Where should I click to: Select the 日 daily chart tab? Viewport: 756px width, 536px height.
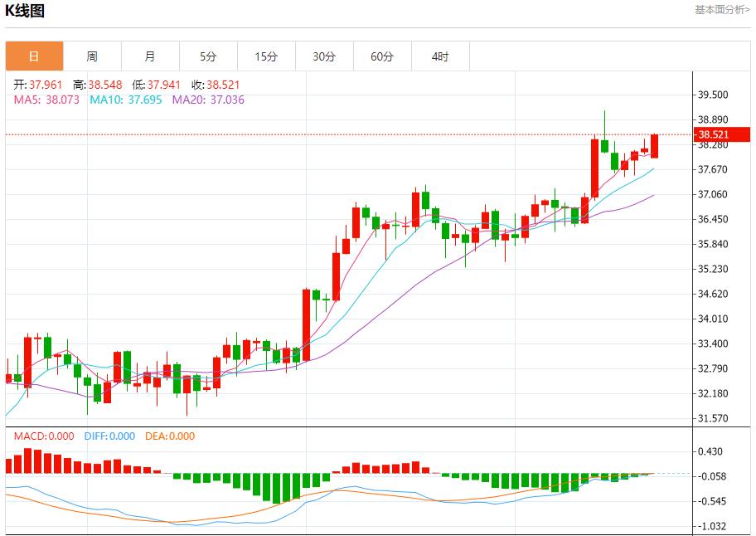point(34,56)
